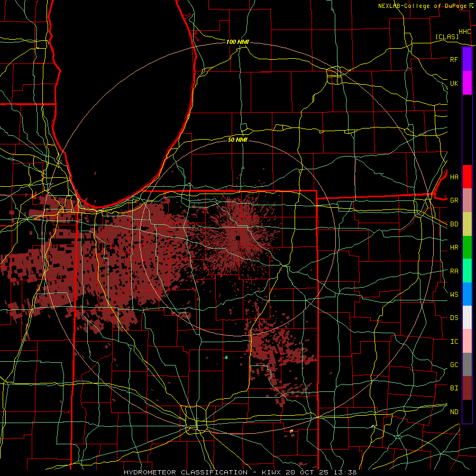Click the HA legend label
476x476 pixels.
coord(454,177)
